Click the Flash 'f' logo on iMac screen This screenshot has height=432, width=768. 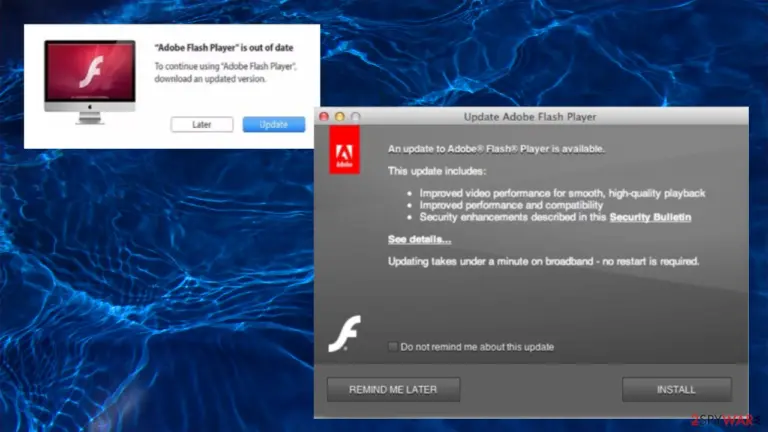pos(91,72)
